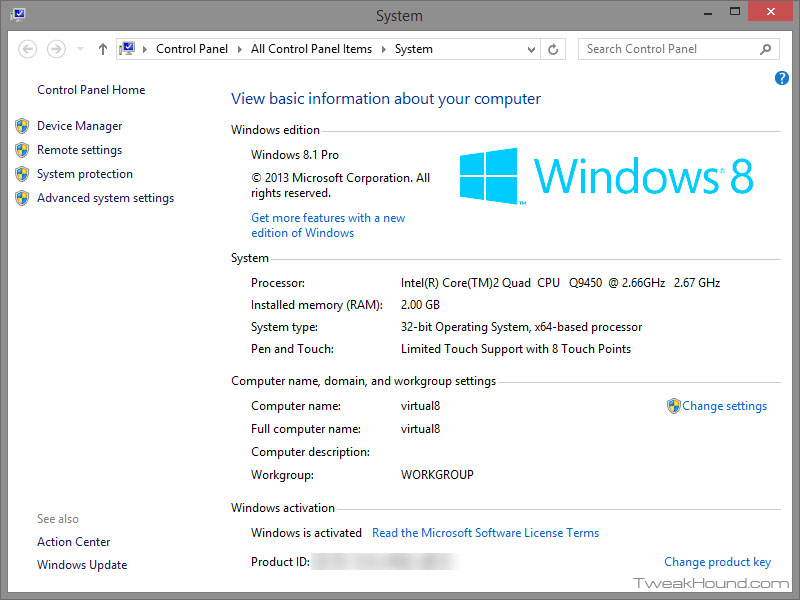Close the System window
Viewport: 800px width, 600px height.
[x=770, y=11]
